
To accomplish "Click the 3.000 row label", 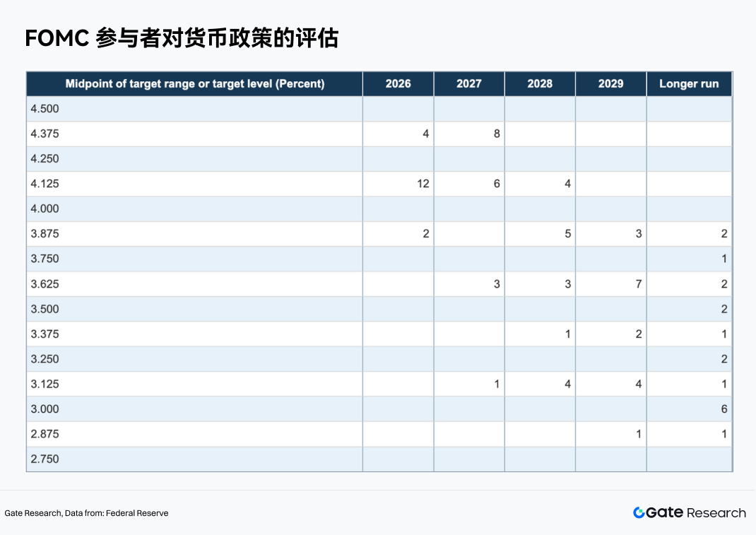I will click(45, 409).
